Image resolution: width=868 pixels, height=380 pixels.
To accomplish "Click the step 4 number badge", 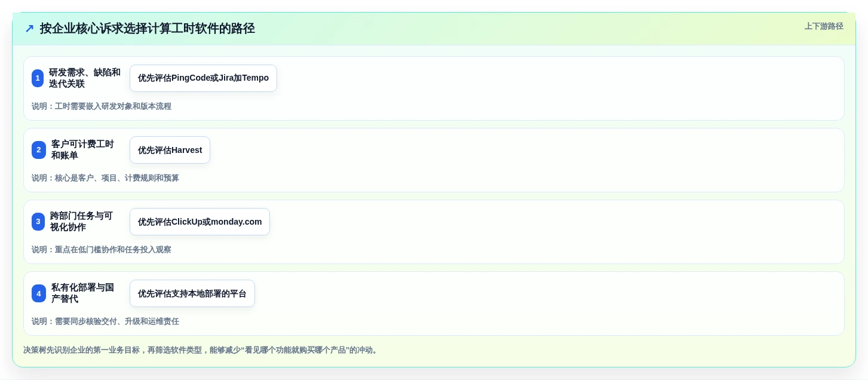I will click(39, 293).
